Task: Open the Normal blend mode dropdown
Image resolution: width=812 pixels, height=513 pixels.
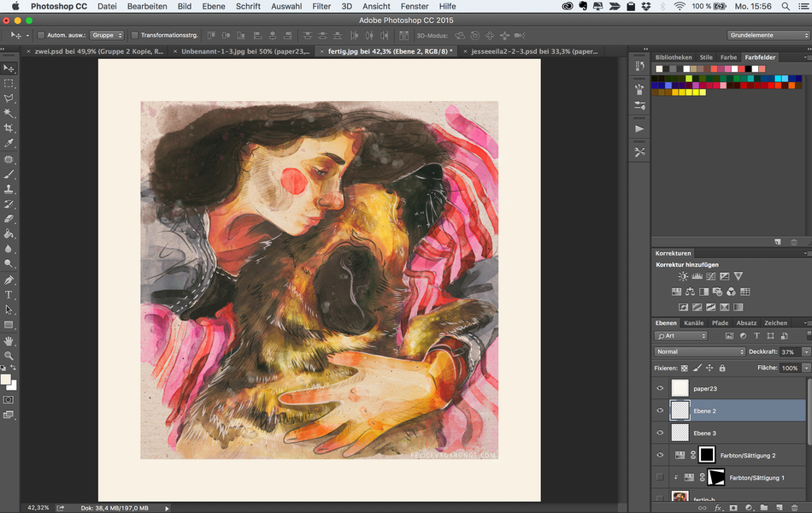Action: tap(699, 351)
